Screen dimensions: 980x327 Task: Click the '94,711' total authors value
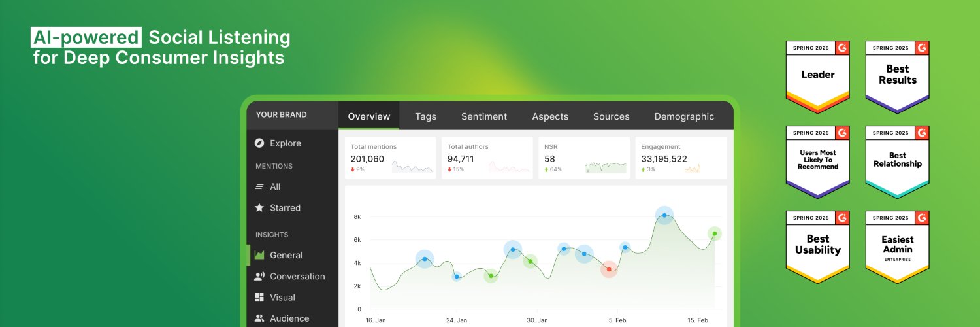point(461,159)
